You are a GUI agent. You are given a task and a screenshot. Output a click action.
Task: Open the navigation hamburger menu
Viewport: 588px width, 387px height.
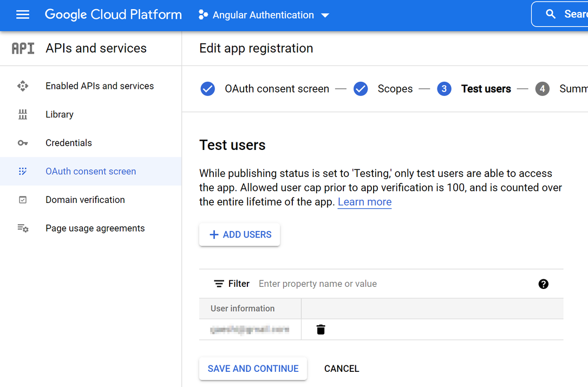[22, 15]
